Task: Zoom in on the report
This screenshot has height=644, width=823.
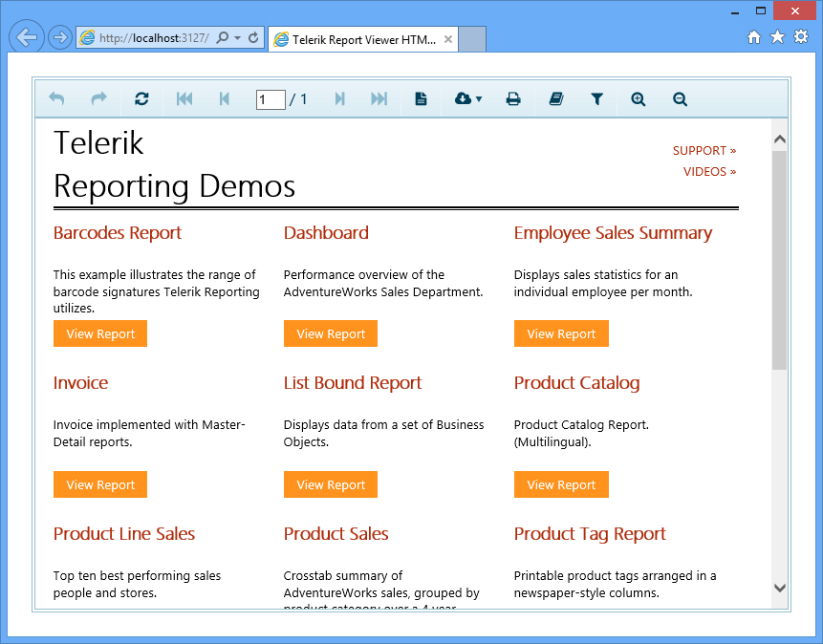Action: pyautogui.click(x=639, y=98)
